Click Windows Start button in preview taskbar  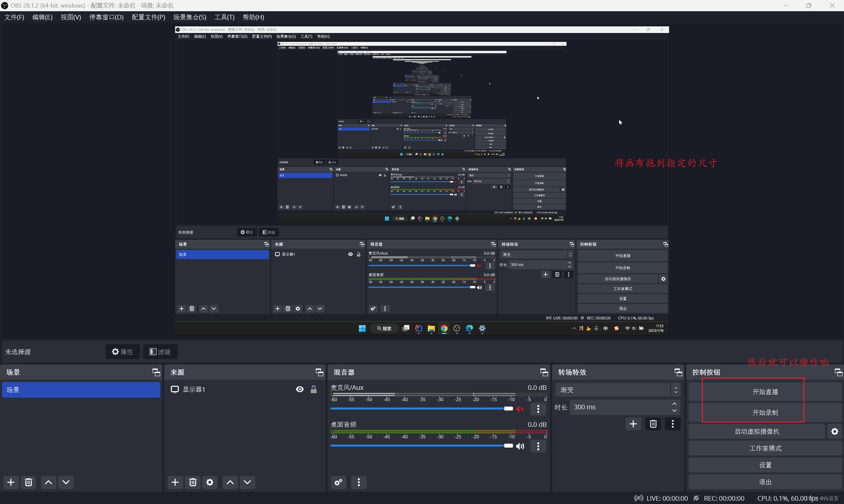tap(362, 329)
